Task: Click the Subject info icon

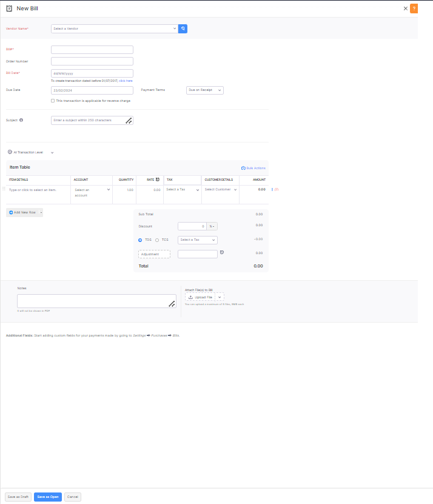Action: point(22,120)
